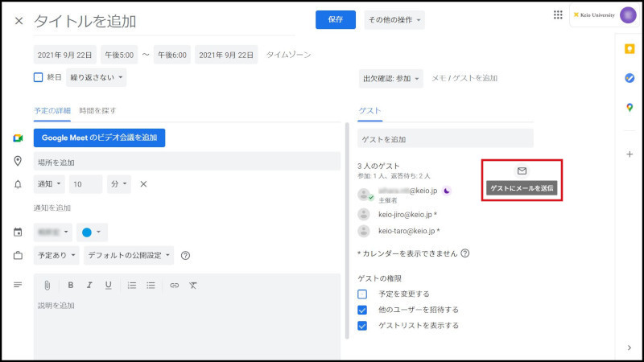Viewport: 644px width, 362px height.
Task: Switch to the 時間を探す tab
Action: pyautogui.click(x=97, y=110)
